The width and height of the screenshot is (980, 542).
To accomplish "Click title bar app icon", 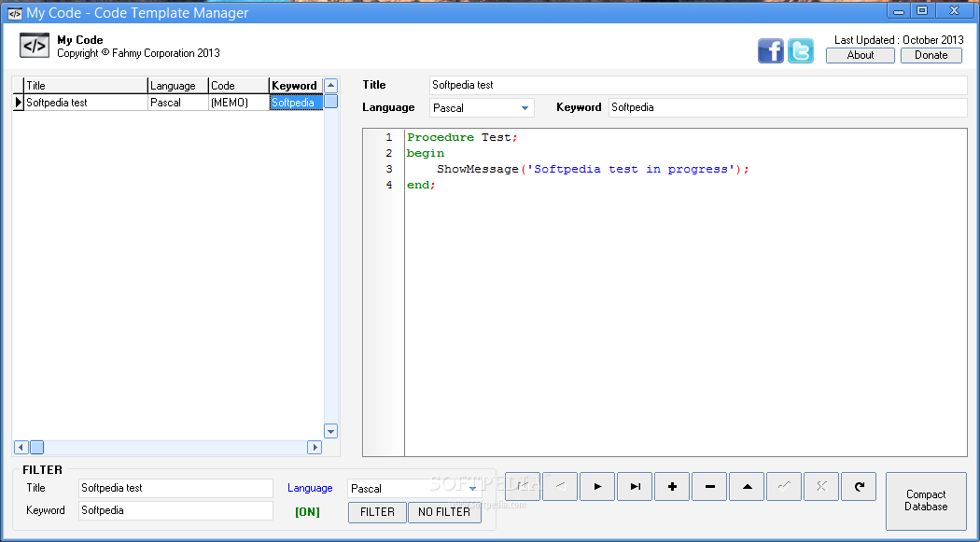I will click(x=14, y=13).
